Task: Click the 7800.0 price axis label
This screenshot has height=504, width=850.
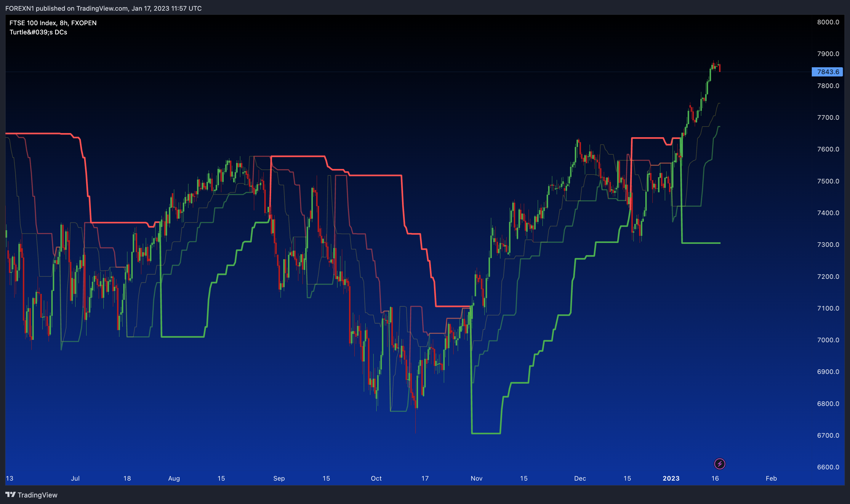Action: coord(828,86)
